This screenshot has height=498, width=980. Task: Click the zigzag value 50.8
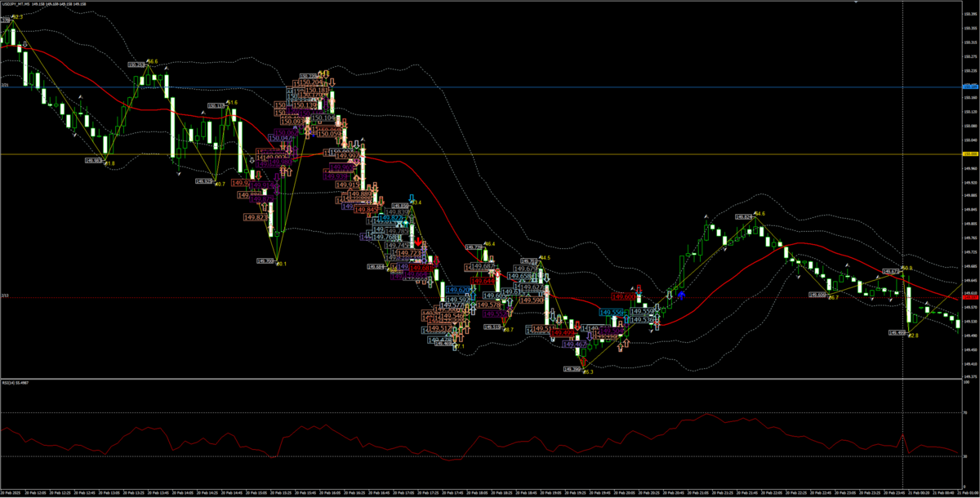(907, 268)
